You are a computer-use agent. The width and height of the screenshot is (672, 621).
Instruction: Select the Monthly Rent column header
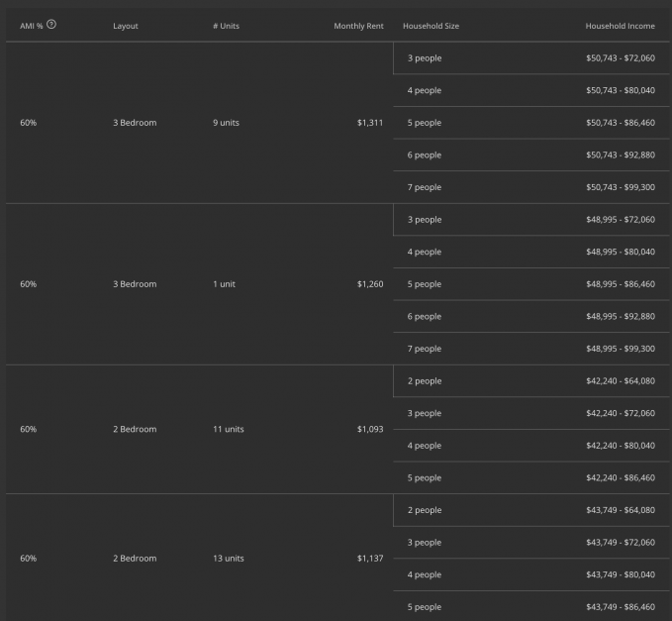click(x=358, y=26)
